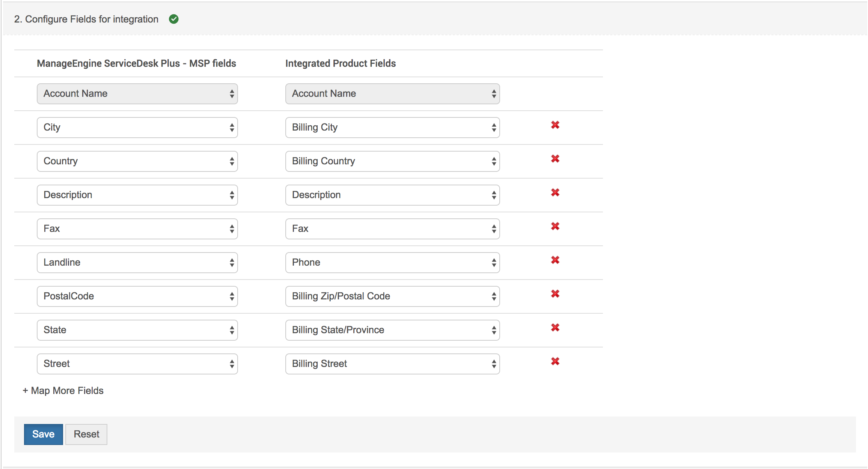Viewport: 868px width, 469px height.
Task: Delete the PostalCode mapping row
Action: coord(555,294)
